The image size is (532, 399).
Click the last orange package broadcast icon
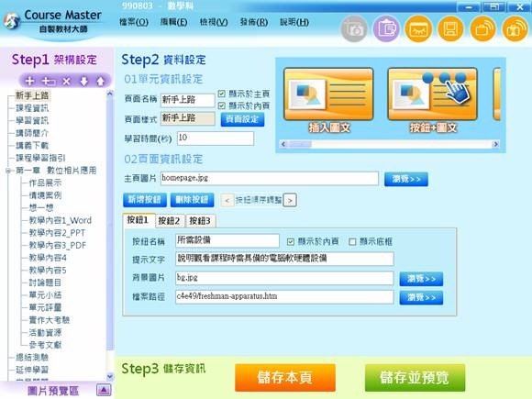(515, 29)
